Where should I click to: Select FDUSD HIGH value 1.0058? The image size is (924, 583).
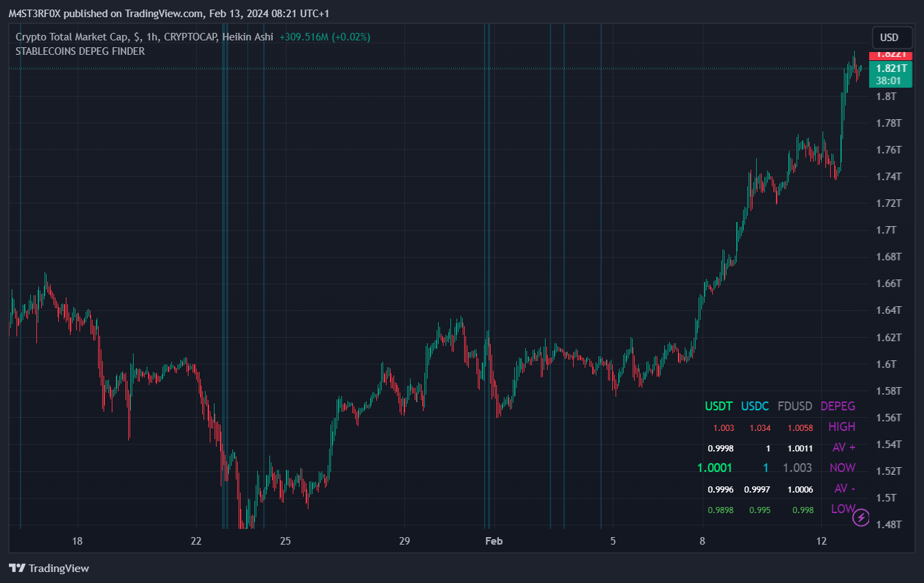coord(800,427)
